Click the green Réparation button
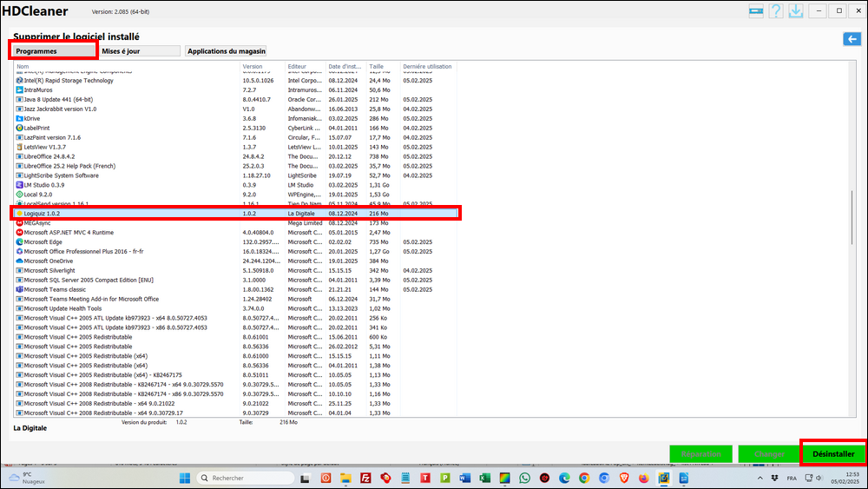Viewport: 868px width, 489px height. 700,453
